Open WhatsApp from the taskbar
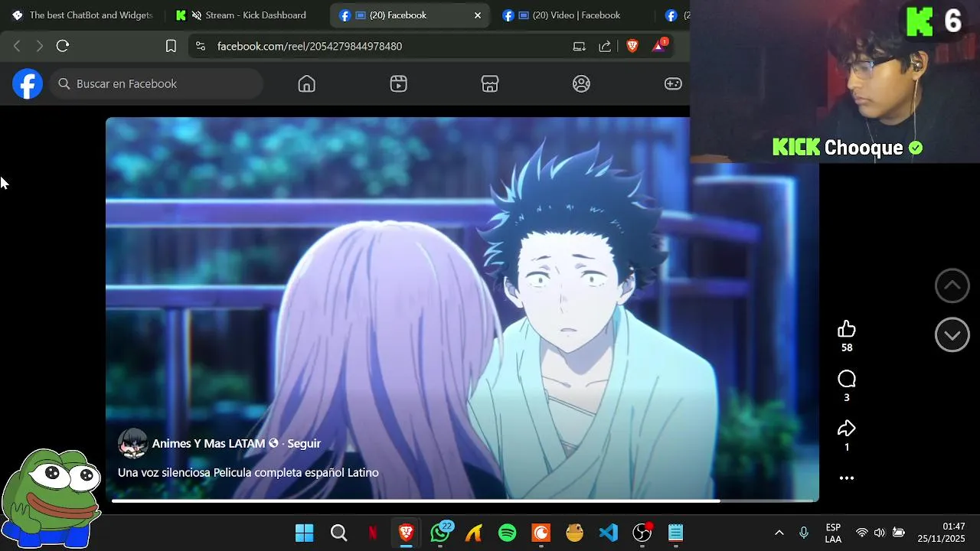Viewport: 980px width, 551px height. pyautogui.click(x=440, y=533)
